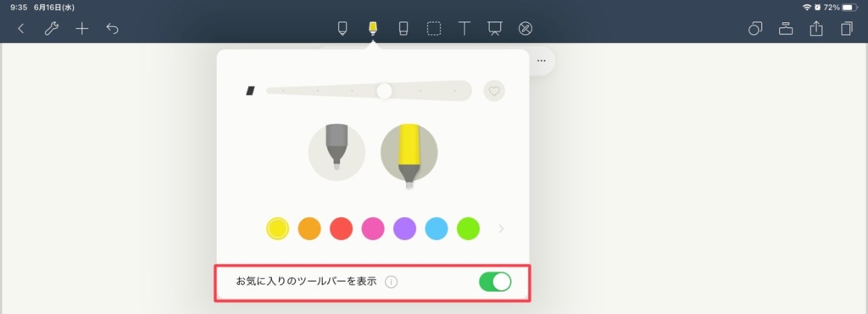Show info for favorites toolbar option
This screenshot has height=314, width=868.
(x=391, y=282)
